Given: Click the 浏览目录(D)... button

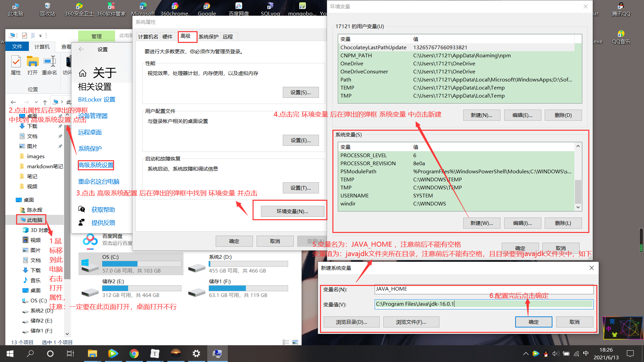Looking at the screenshot, I should point(351,322).
